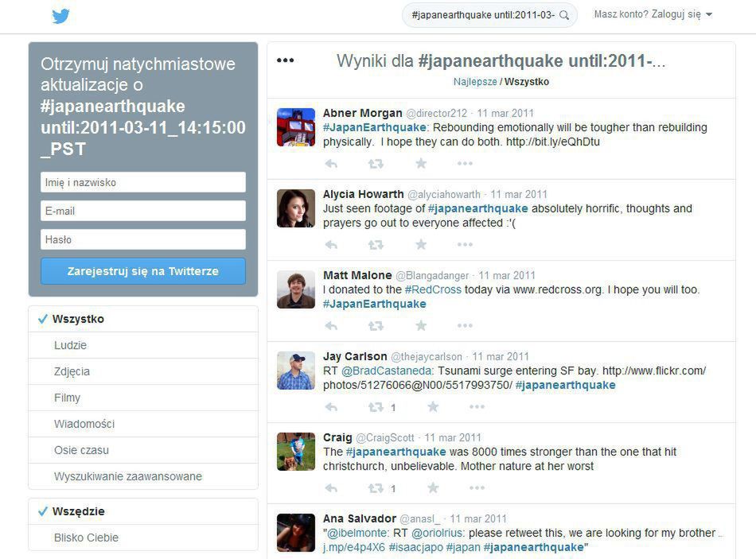The width and height of the screenshot is (756, 559).
Task: Open Matt Malone's avatar thumbnail
Action: coord(296,289)
